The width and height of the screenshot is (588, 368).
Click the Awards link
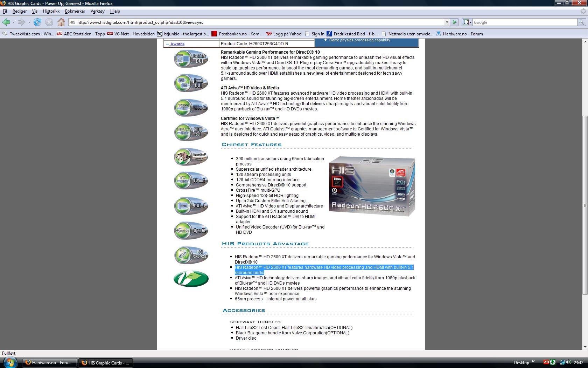tap(177, 44)
